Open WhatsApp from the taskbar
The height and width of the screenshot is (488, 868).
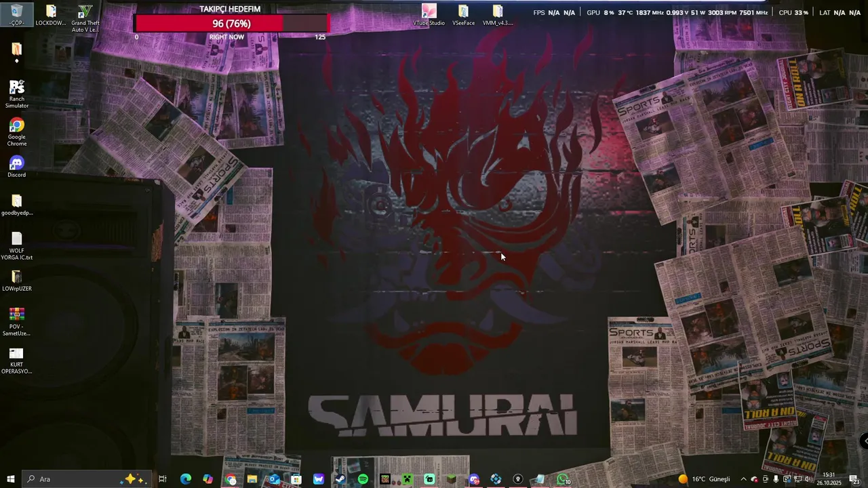563,479
